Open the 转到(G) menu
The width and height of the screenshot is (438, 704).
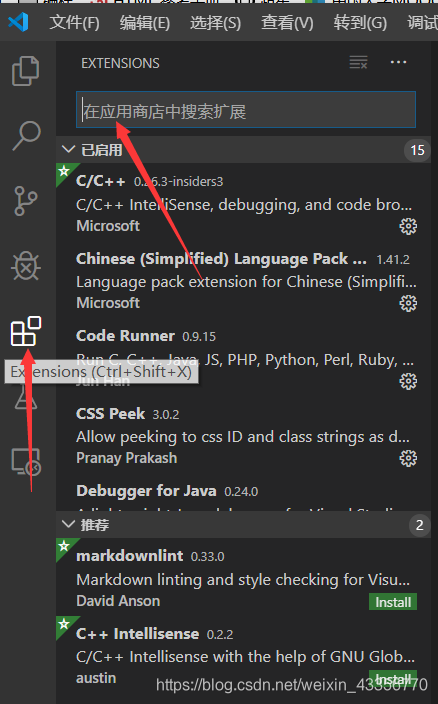[x=360, y=22]
